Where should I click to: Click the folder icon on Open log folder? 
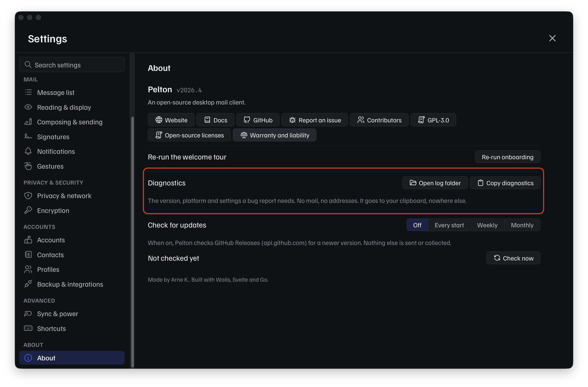point(413,183)
